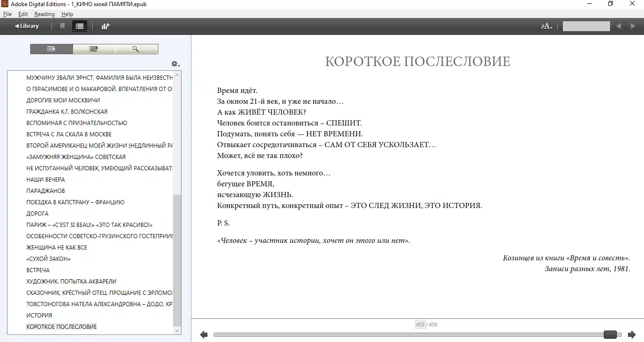This screenshot has width=644, height=342.
Task: Open chapter ВСТРЕЧА
Action: [x=38, y=270]
